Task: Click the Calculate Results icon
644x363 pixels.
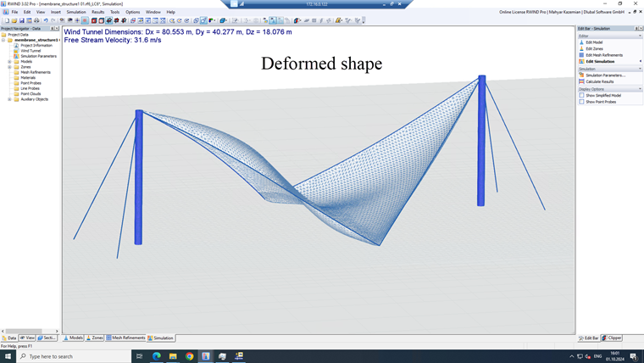Action: (581, 81)
